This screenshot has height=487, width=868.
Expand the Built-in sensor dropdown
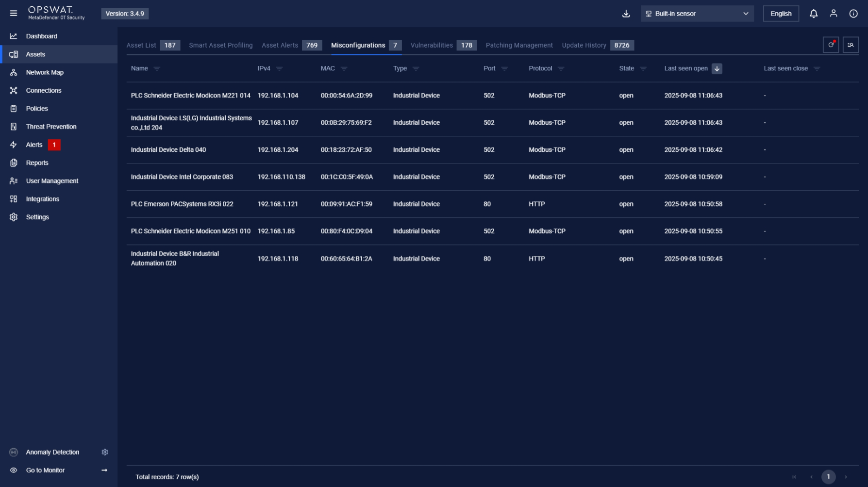tap(697, 14)
